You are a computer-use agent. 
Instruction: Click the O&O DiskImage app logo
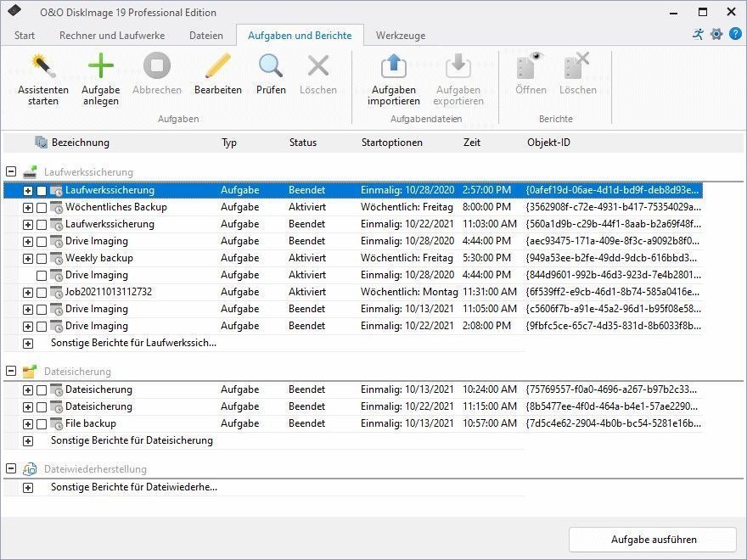click(14, 10)
